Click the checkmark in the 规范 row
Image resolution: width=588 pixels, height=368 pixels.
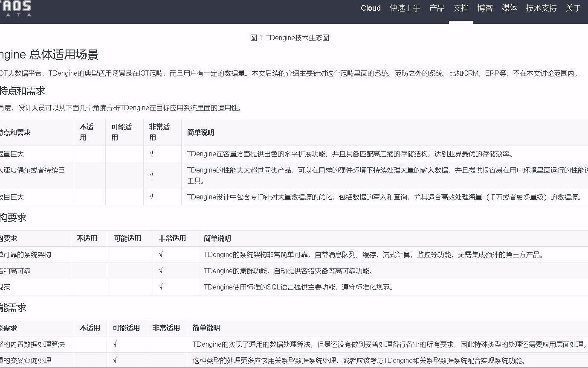coord(161,287)
